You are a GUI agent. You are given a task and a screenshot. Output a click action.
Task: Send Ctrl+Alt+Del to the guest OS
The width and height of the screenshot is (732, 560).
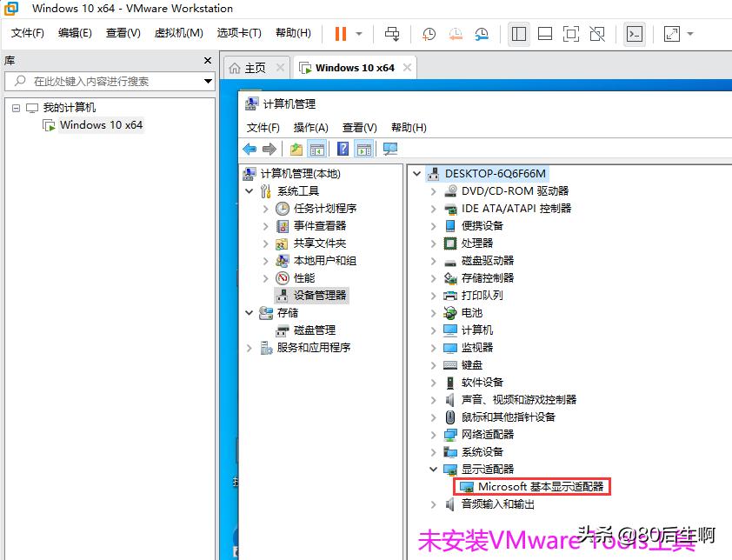(392, 33)
